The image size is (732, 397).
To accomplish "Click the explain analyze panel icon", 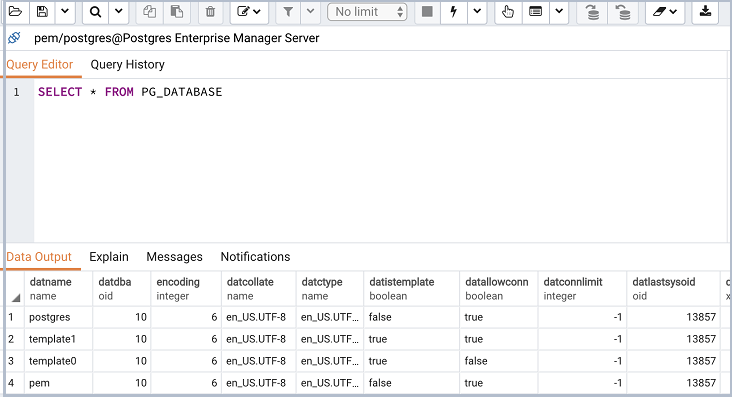I will tap(535, 12).
